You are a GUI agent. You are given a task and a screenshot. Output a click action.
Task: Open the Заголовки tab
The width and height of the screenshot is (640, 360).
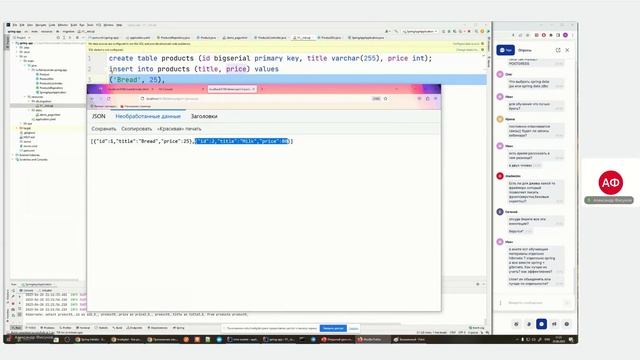pos(204,116)
